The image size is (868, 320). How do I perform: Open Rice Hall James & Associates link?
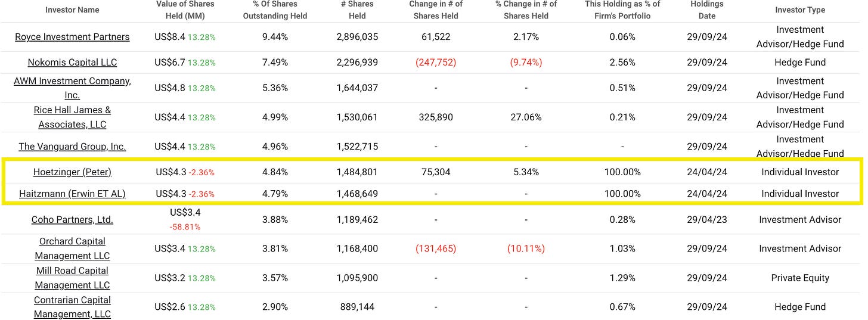coord(72,117)
